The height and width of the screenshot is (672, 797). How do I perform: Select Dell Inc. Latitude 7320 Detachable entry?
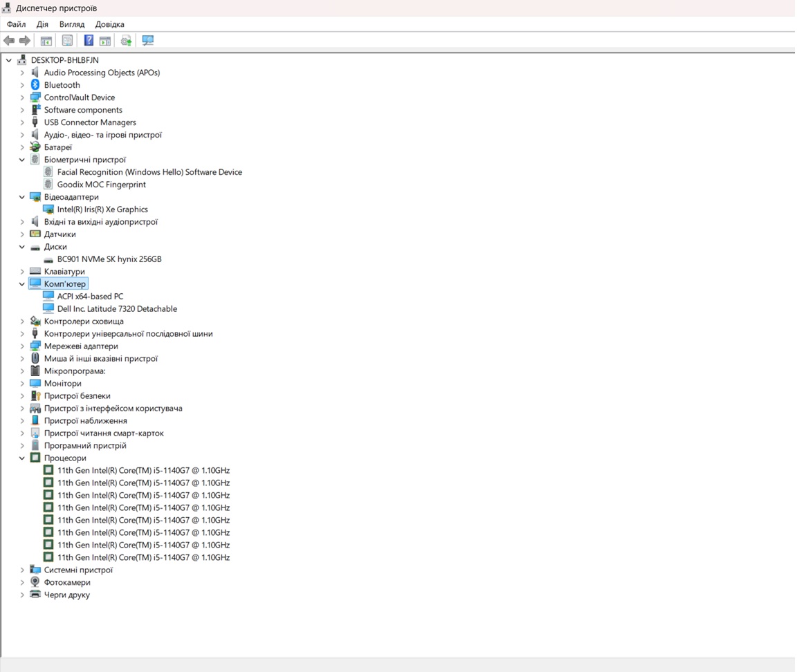[117, 309]
